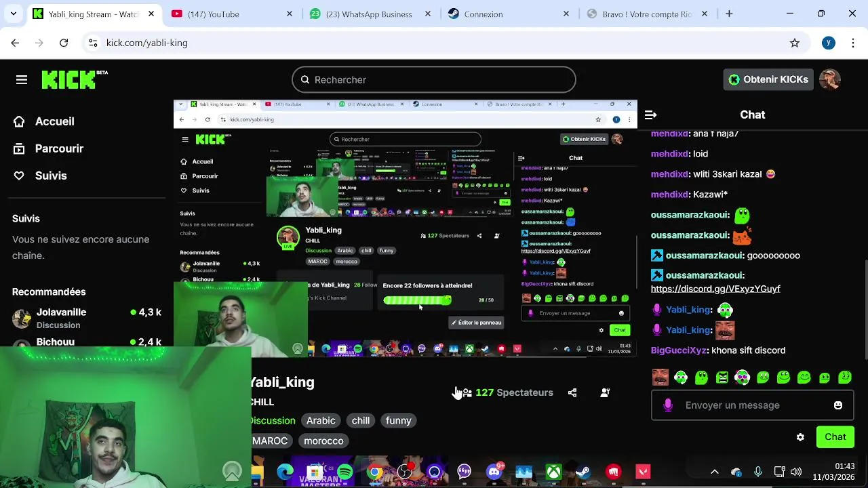Viewport: 868px width, 488px height.
Task: Switch to WhatsApp Business tab
Action: coord(369,14)
